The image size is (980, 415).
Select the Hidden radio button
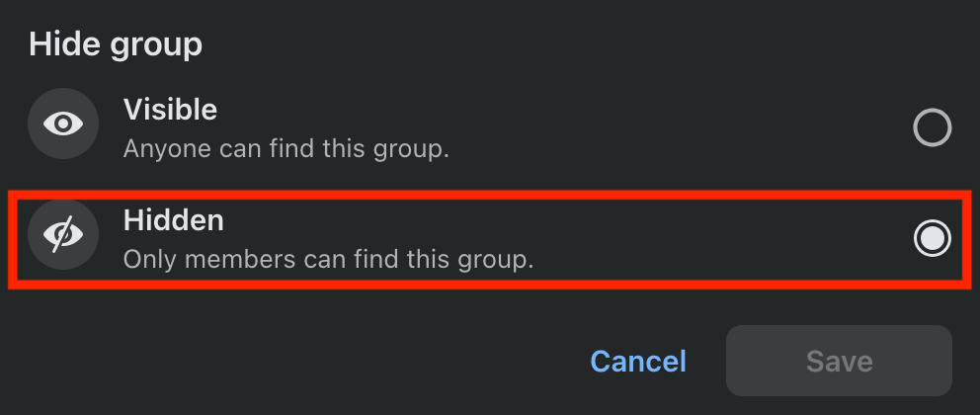click(932, 237)
